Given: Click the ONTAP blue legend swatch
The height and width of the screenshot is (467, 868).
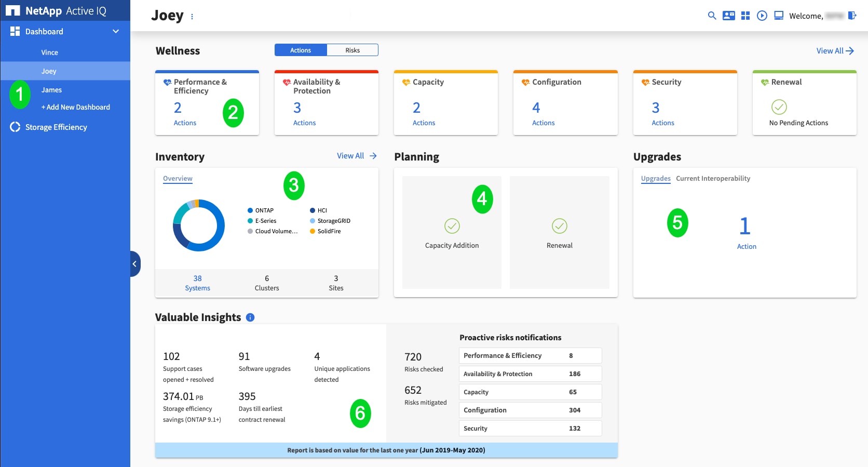Looking at the screenshot, I should coord(250,210).
